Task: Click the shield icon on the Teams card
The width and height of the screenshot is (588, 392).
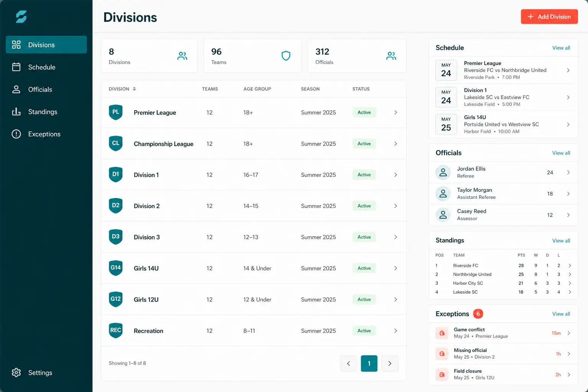Action: (286, 56)
